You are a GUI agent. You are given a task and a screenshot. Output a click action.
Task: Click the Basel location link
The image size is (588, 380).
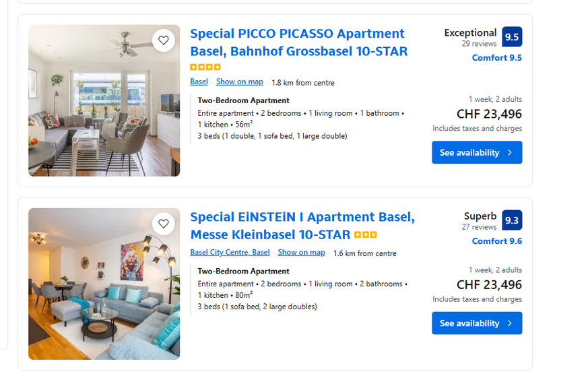coord(199,82)
